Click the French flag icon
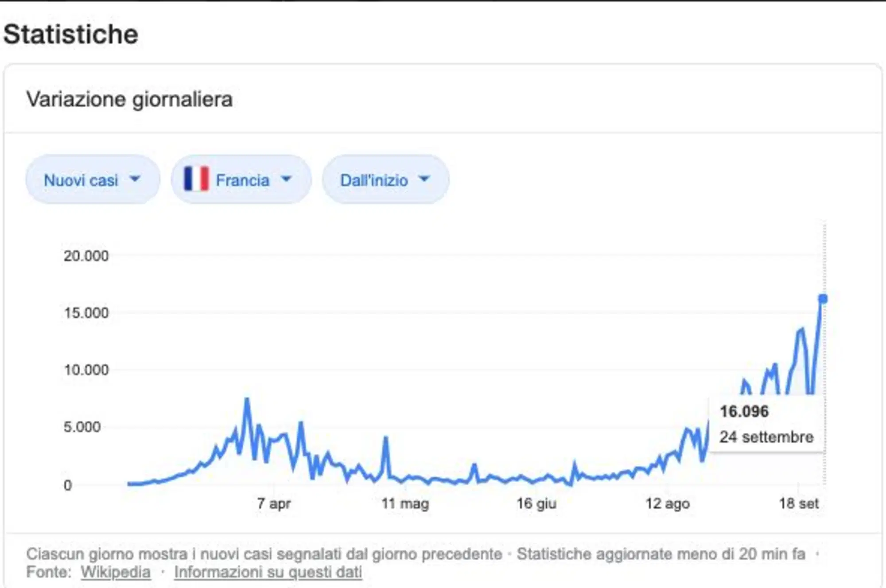This screenshot has height=588, width=886. click(x=196, y=179)
